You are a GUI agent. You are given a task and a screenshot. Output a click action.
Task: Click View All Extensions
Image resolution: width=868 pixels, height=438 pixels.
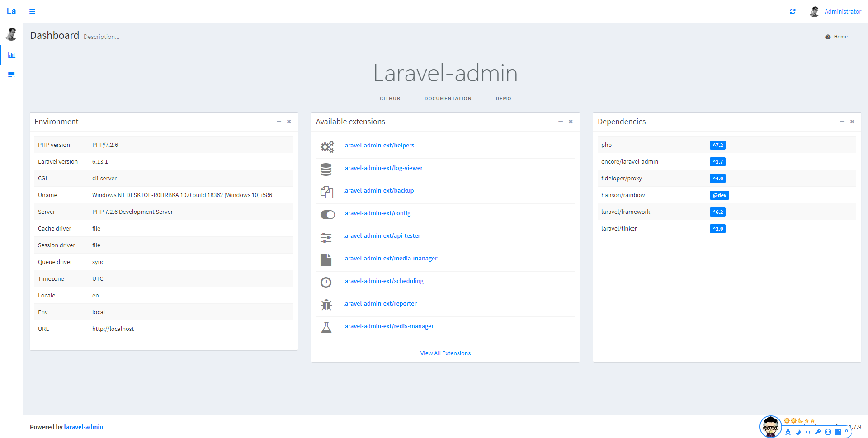[445, 353]
